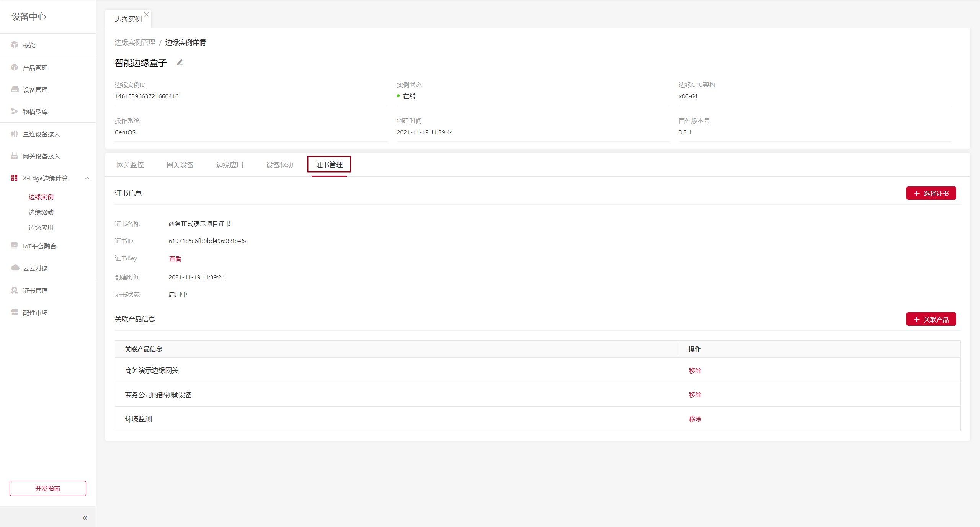This screenshot has height=527, width=980.
Task: Remove the 环境监测 associated product
Action: (x=695, y=419)
